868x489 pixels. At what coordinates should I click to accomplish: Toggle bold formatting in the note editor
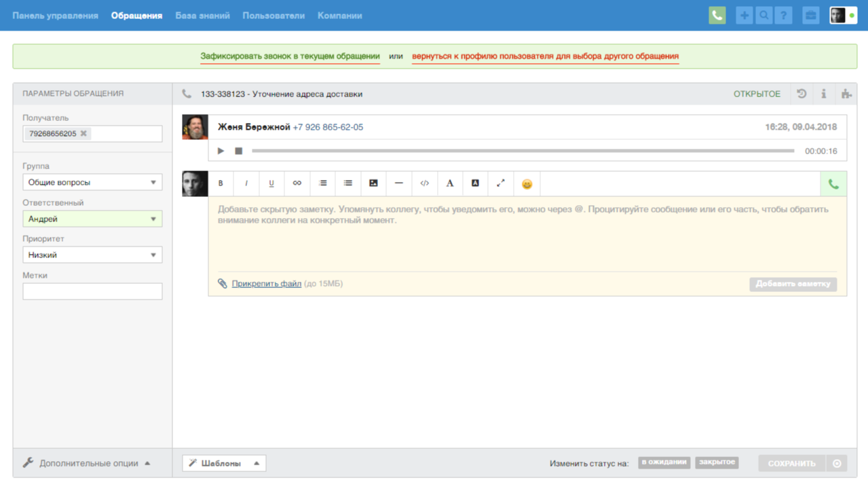coord(220,183)
